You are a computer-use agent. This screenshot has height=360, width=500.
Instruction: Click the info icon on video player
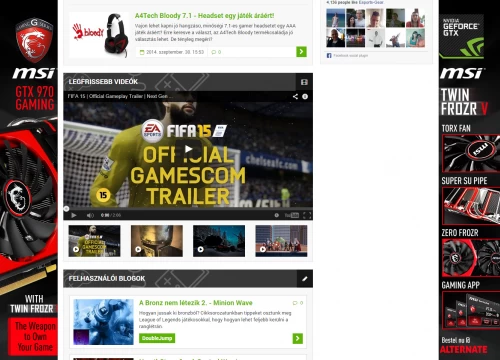click(x=305, y=96)
